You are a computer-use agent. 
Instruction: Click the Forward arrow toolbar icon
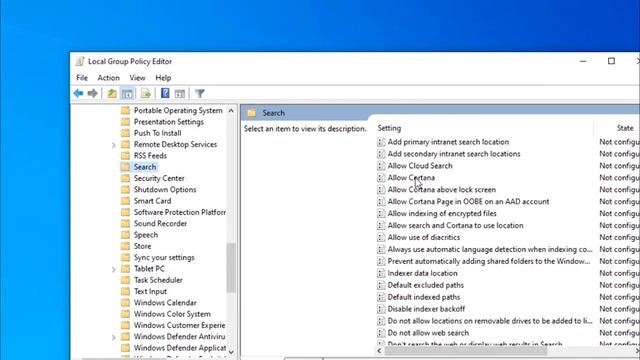[x=93, y=93]
